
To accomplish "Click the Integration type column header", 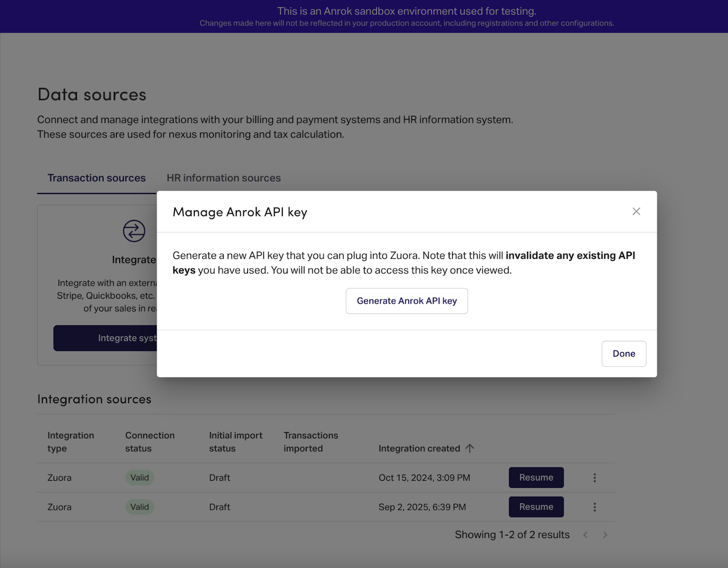I will pos(71,442).
